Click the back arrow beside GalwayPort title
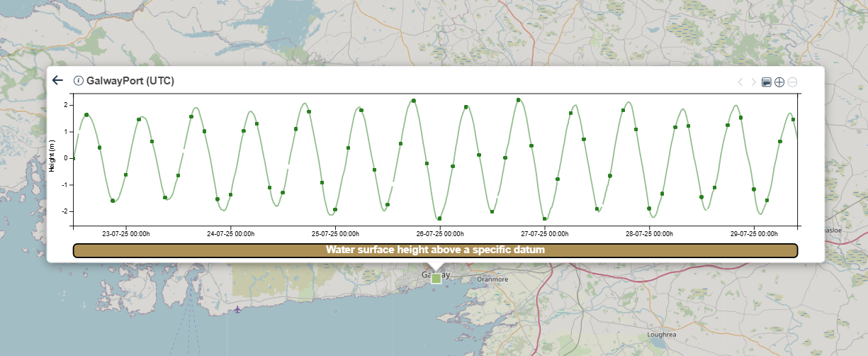Image resolution: width=868 pixels, height=356 pixels. point(58,81)
